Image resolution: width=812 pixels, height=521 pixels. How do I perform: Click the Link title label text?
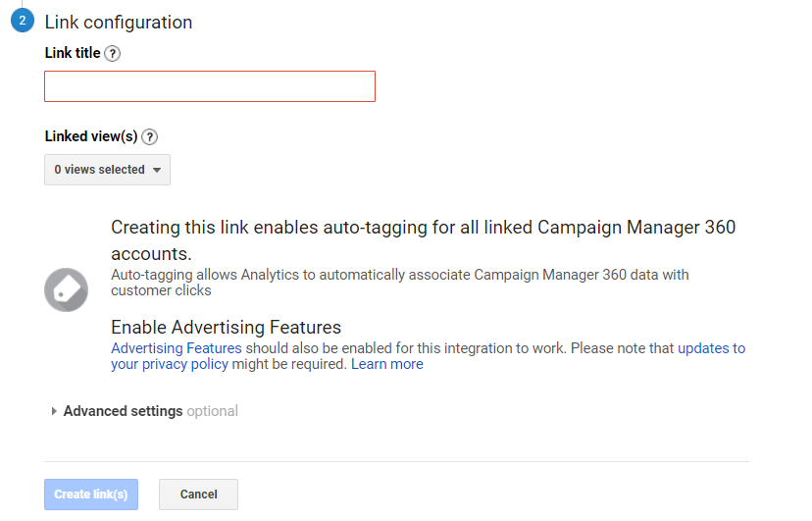coord(73,53)
